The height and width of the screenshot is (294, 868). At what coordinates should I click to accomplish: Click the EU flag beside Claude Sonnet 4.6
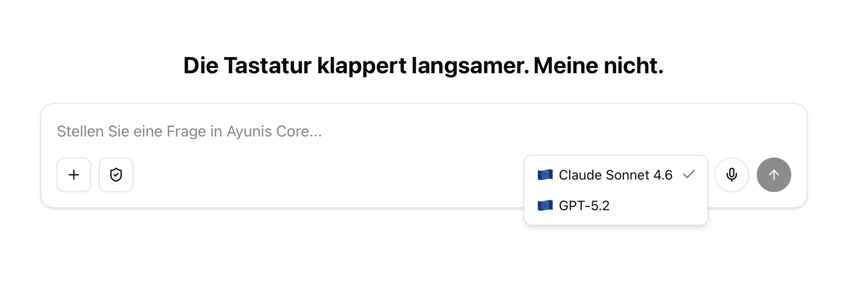point(546,174)
